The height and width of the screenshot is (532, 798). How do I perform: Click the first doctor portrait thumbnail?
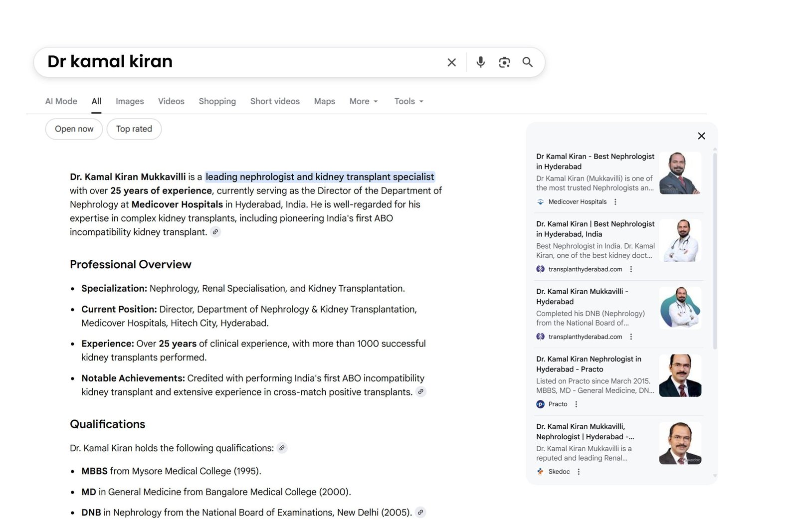680,174
